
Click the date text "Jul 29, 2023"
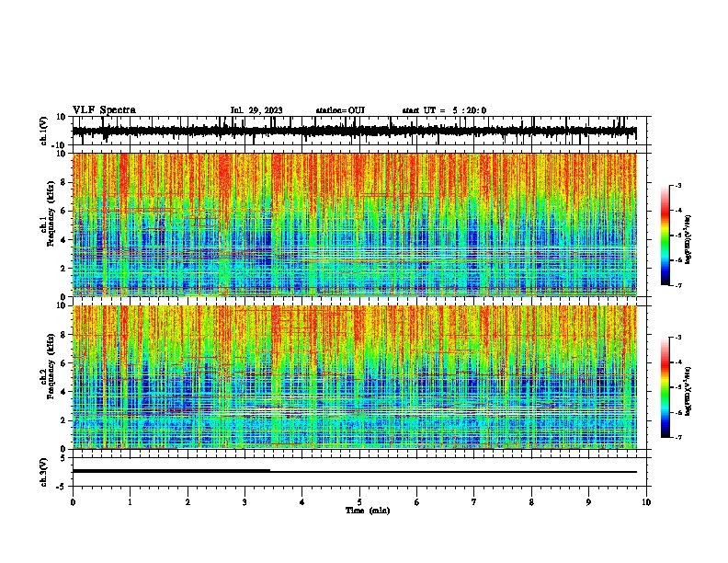tap(256, 110)
